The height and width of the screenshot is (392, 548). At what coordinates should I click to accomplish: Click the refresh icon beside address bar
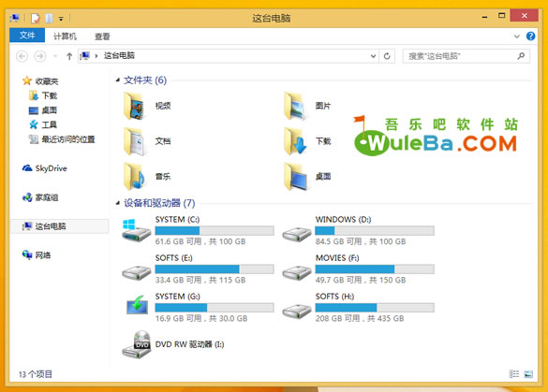(387, 56)
